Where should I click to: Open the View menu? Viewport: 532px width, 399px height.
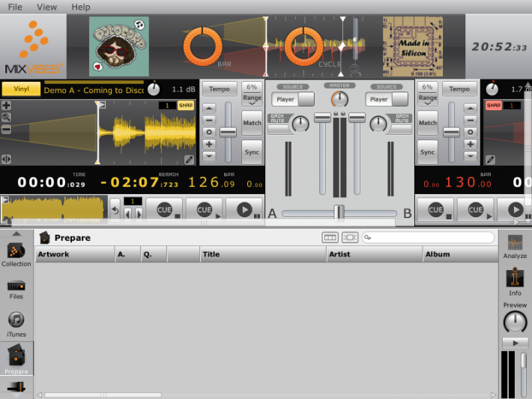tap(46, 7)
